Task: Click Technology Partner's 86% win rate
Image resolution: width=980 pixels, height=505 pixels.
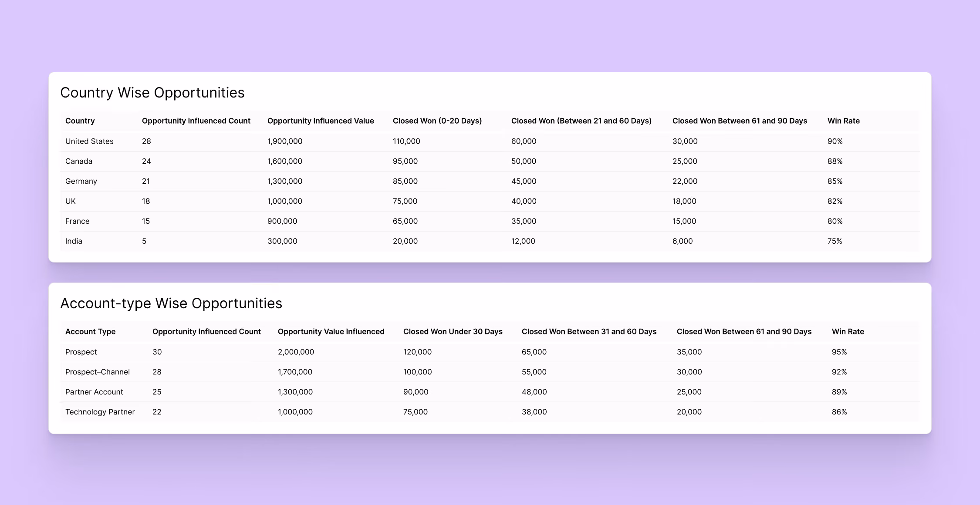Action: click(x=839, y=412)
